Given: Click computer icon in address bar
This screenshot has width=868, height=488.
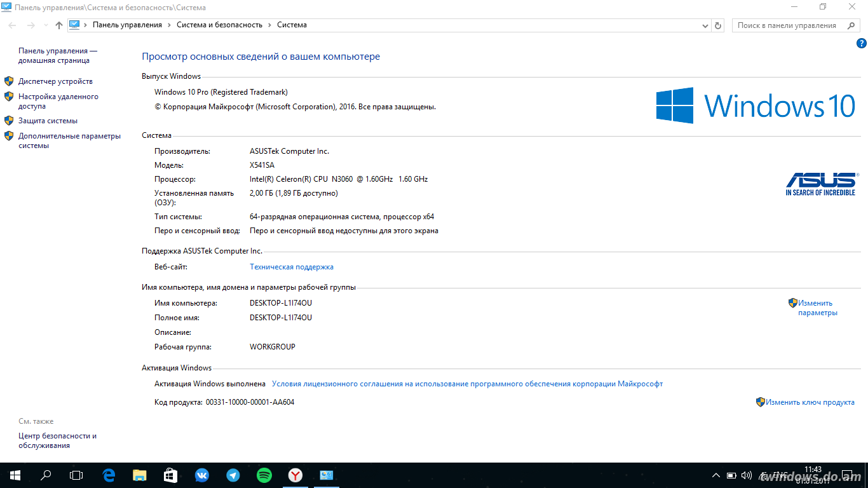Looking at the screenshot, I should coord(74,25).
